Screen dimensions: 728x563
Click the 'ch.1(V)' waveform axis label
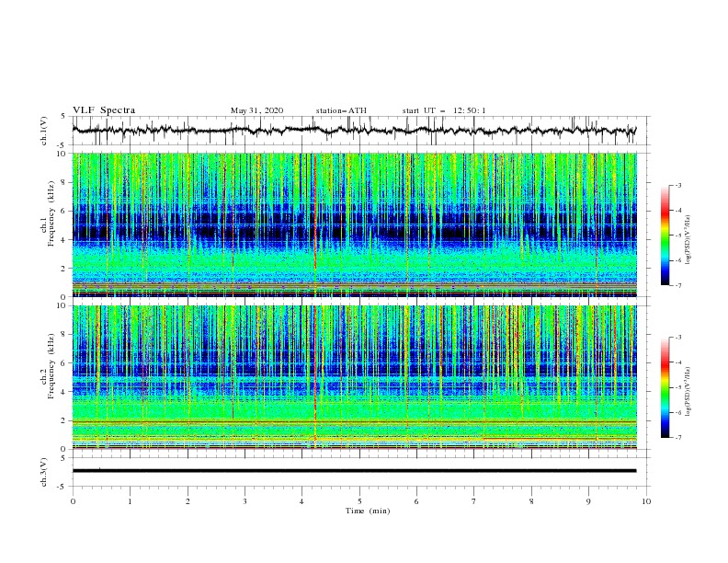[44, 131]
